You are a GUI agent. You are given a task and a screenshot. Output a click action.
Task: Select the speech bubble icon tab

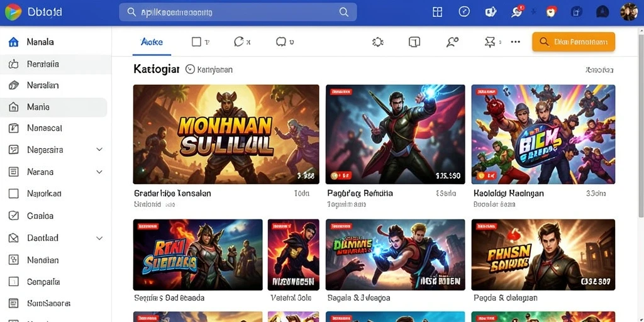tap(285, 42)
